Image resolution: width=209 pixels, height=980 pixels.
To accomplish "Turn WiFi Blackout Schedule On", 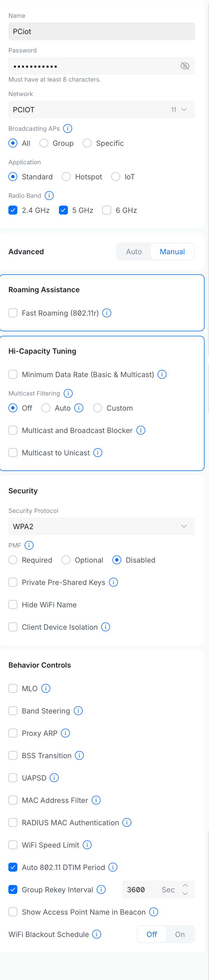I will pyautogui.click(x=180, y=934).
